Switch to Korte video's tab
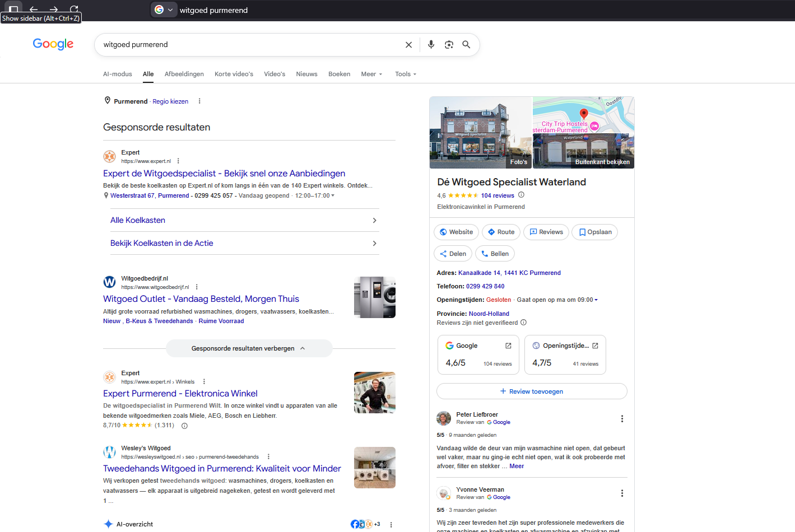Viewport: 795px width, 532px height. point(234,74)
